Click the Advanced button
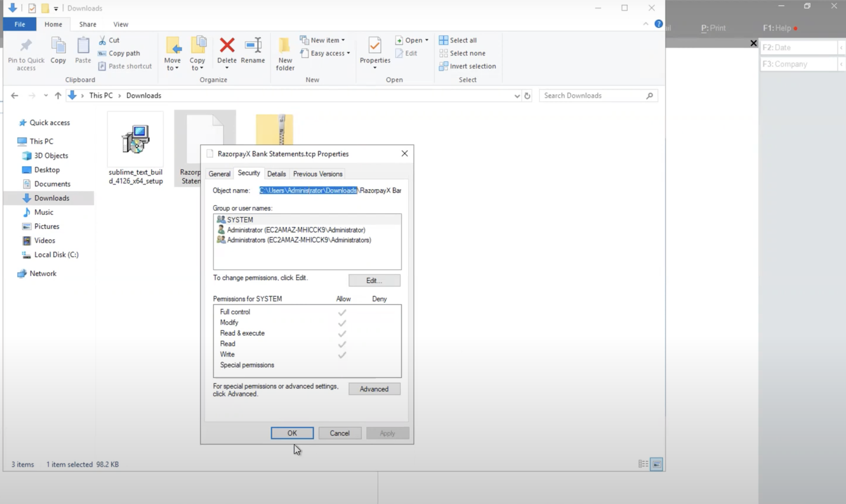 tap(374, 389)
